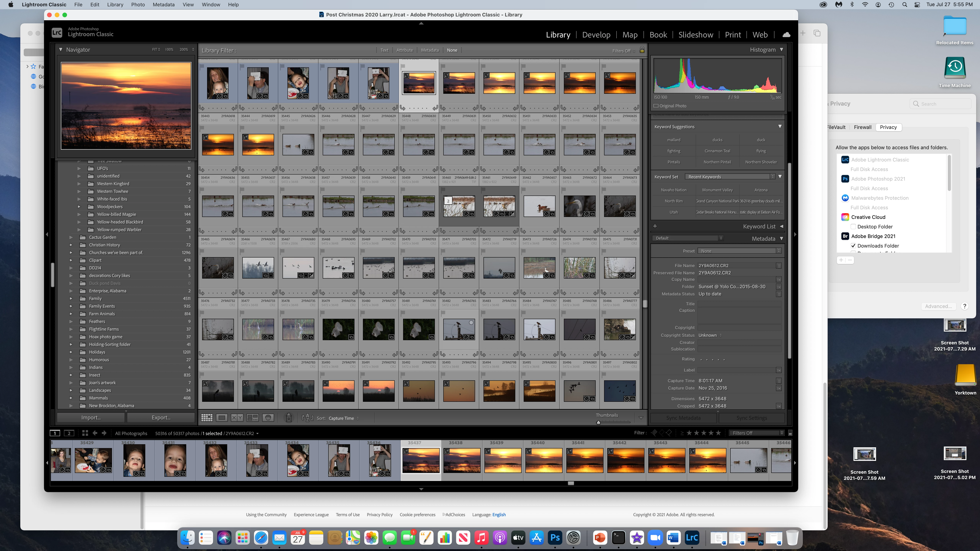This screenshot has height=551, width=980.
Task: Check the Desktop Folder checkbox
Action: 853,227
